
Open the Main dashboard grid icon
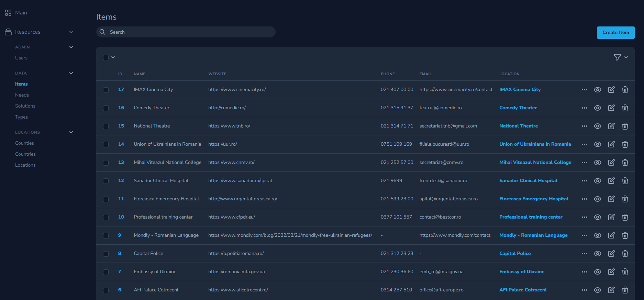tap(8, 13)
